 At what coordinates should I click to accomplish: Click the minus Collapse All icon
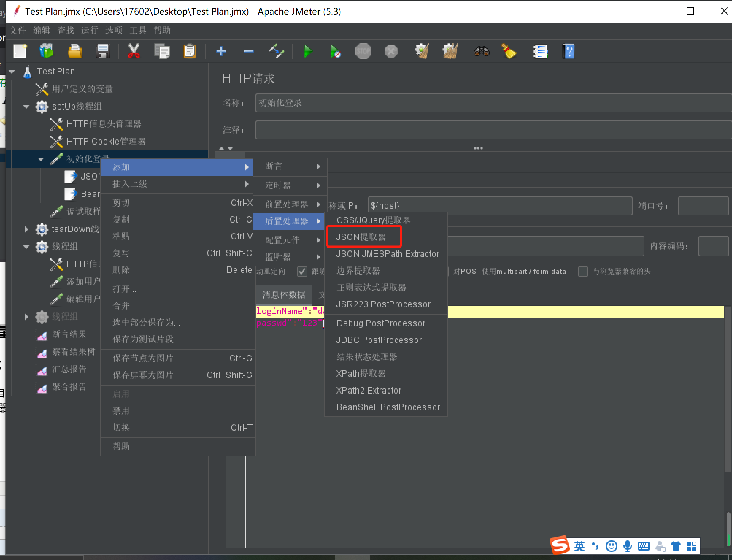[x=249, y=51]
